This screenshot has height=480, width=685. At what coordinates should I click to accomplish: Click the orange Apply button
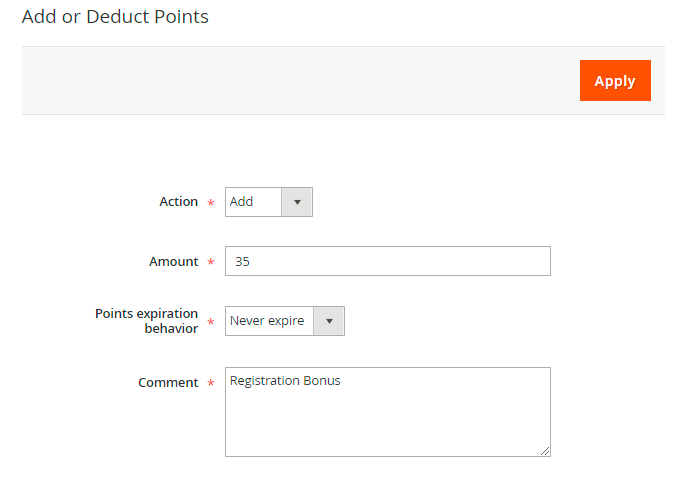(x=615, y=81)
